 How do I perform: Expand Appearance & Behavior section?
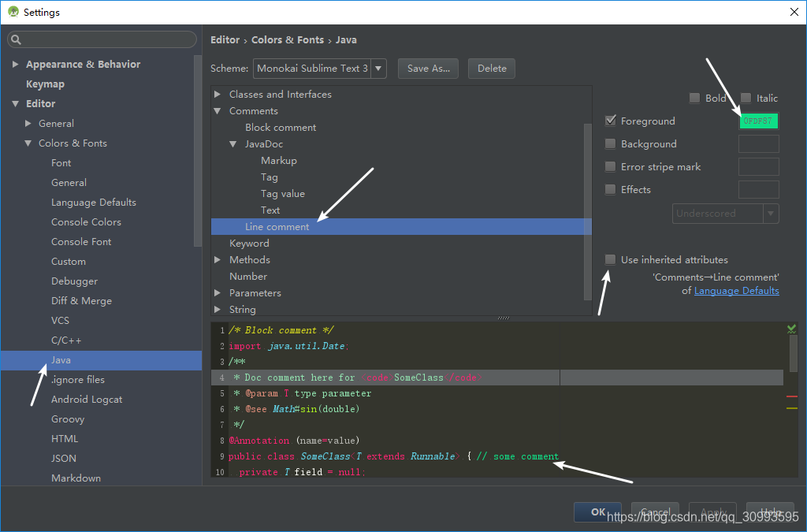16,64
